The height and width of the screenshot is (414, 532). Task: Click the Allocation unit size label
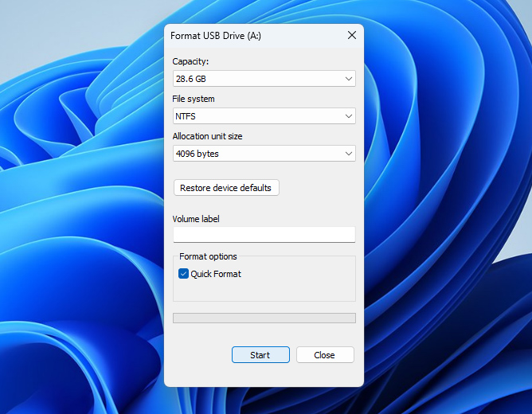tap(207, 136)
